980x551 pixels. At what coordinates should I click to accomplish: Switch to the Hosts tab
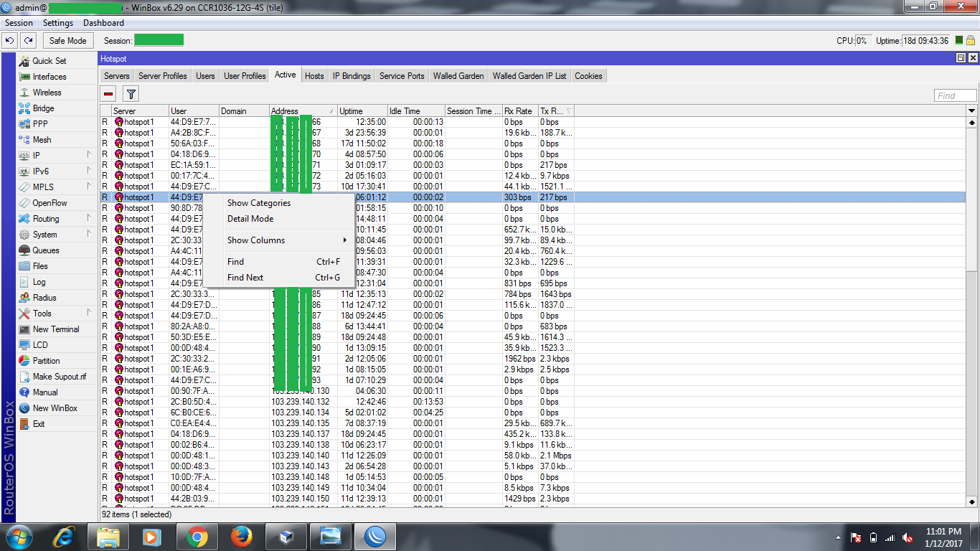tap(314, 75)
